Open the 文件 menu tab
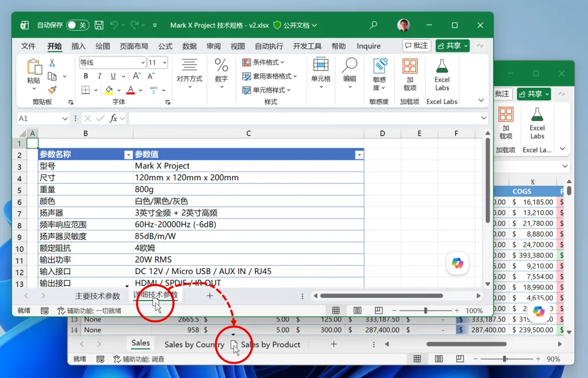 coord(28,46)
